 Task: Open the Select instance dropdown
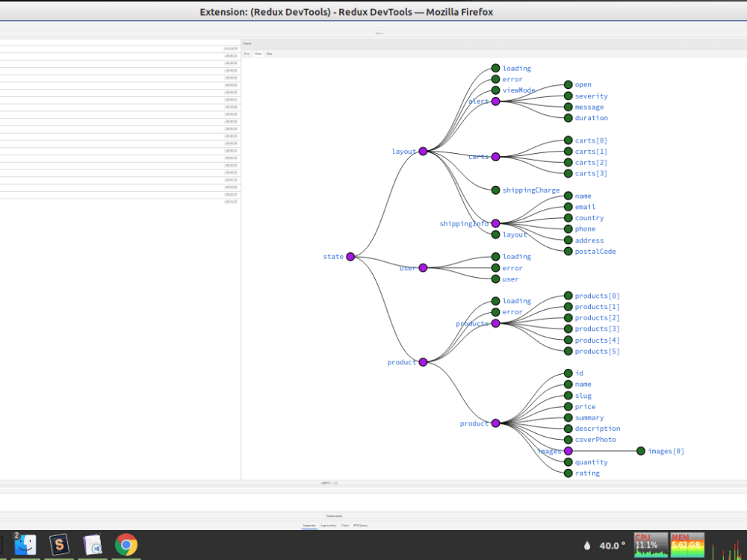[379, 34]
